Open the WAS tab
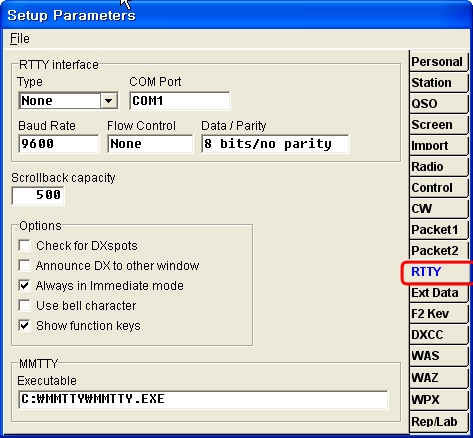 coord(438,356)
